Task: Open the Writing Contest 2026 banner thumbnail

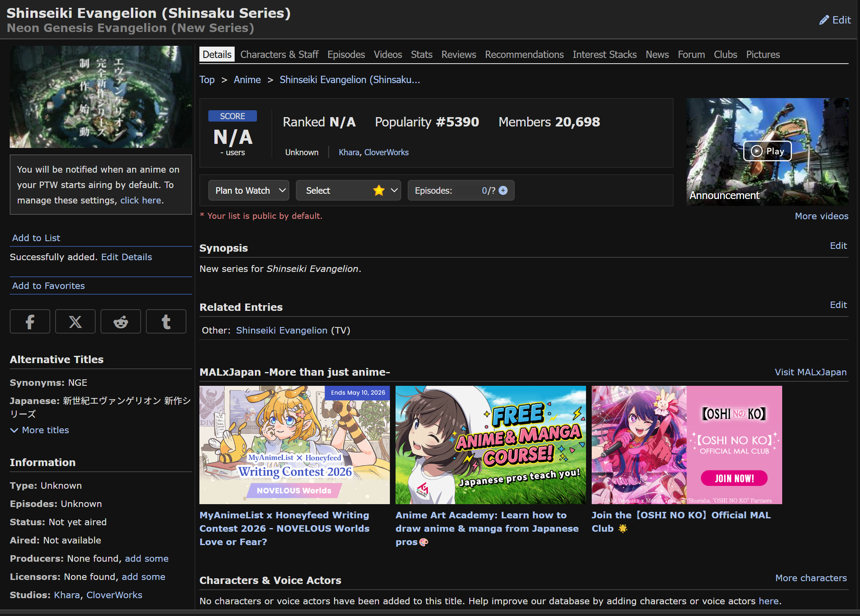Action: click(294, 445)
